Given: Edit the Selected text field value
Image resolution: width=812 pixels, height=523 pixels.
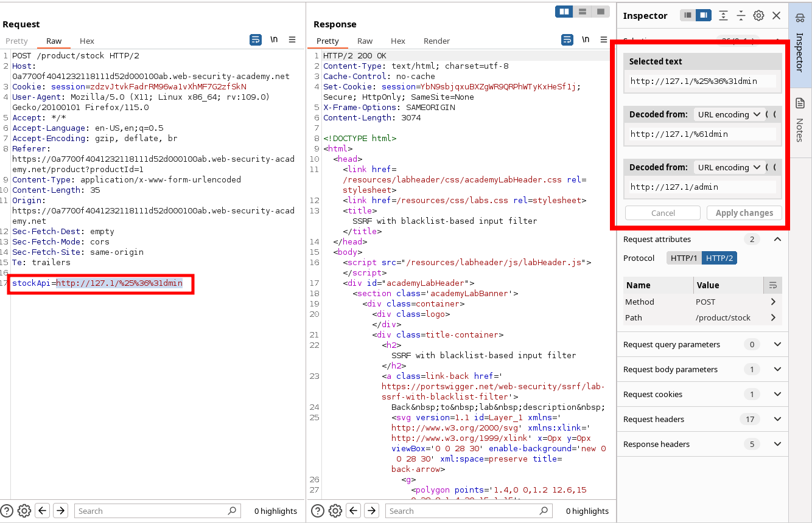Looking at the screenshot, I should 702,81.
